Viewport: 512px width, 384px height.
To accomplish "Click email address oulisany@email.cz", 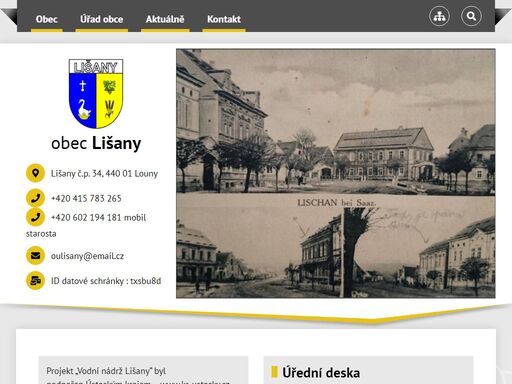I will coord(87,256).
